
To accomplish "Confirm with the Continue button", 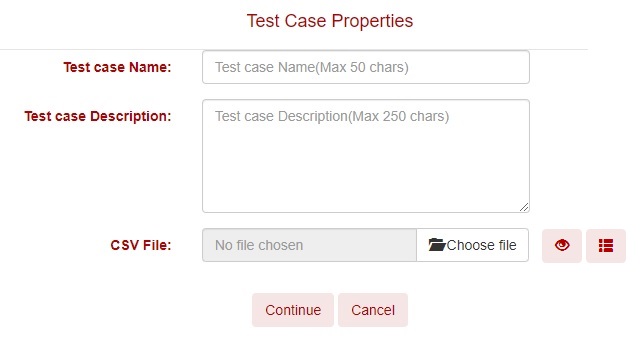I will [x=293, y=310].
